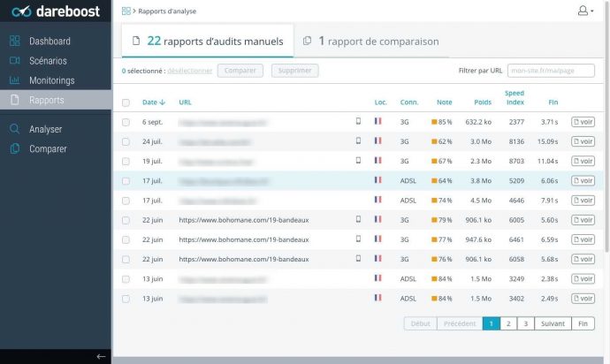The width and height of the screenshot is (610, 364).
Task: Click the dareboost logo
Action: coord(56,11)
